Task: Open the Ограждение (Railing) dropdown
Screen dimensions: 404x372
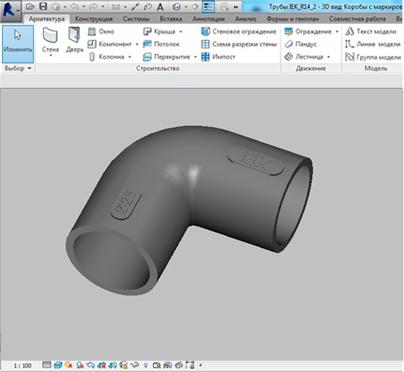Action: point(337,32)
